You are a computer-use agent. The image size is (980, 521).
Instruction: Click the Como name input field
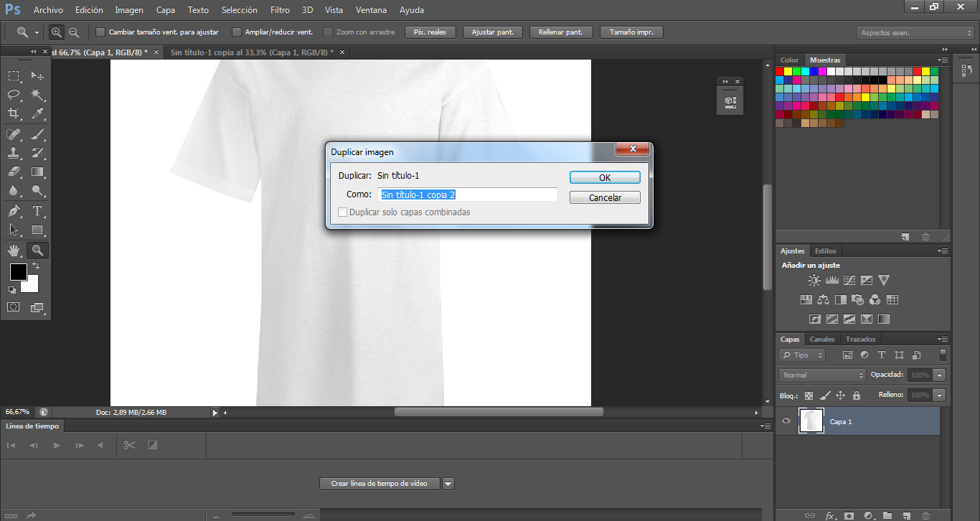467,194
